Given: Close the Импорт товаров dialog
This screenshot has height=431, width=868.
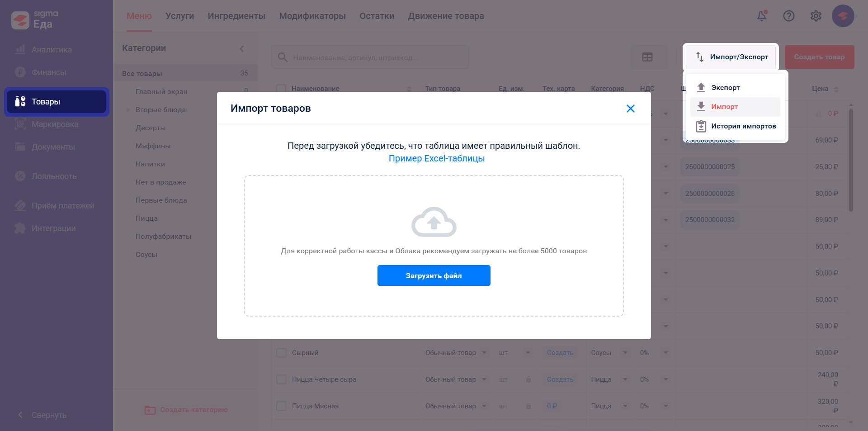Looking at the screenshot, I should click(x=631, y=109).
